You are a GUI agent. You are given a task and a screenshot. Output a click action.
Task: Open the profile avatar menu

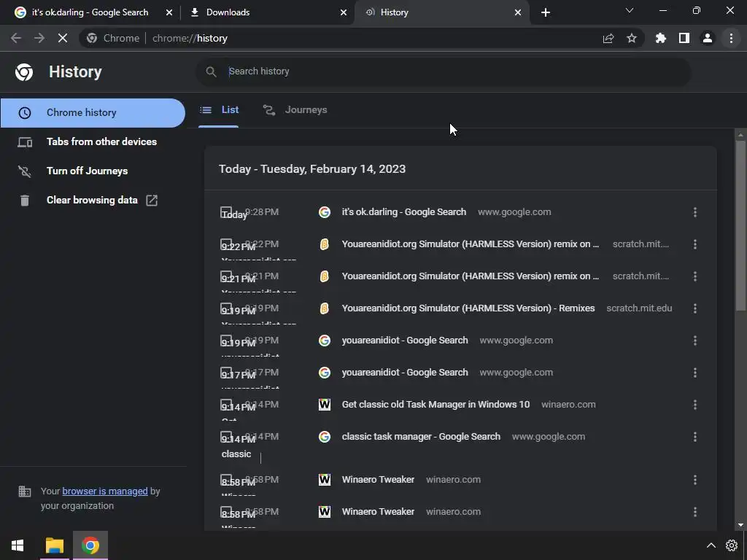[x=708, y=38]
